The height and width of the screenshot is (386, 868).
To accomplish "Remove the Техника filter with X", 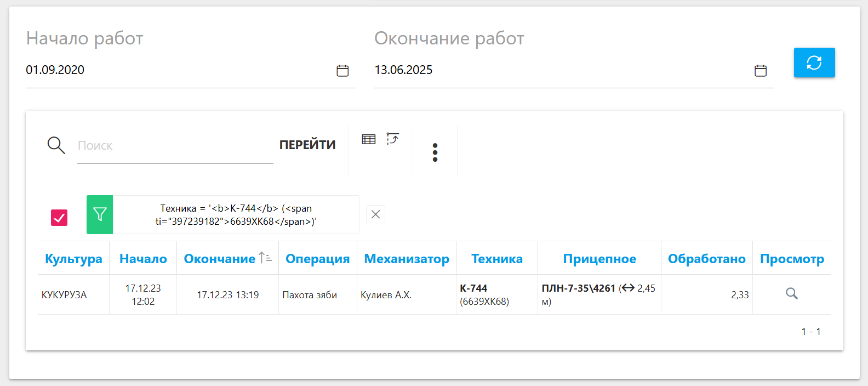I will [x=375, y=214].
